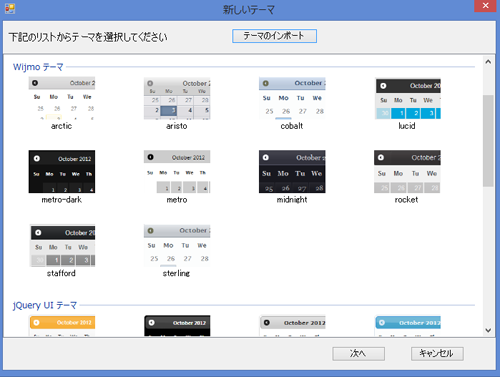Select the light-blue jQuery UI theme thumbnail
Viewport: 500px width, 377px height.
(408, 326)
